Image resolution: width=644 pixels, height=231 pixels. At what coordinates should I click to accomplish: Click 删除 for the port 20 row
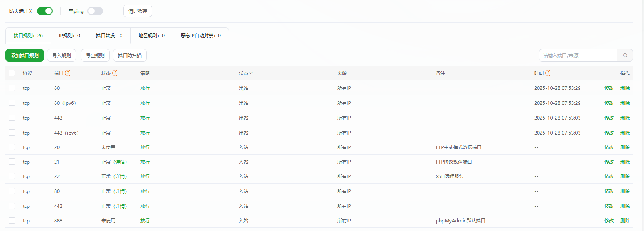point(625,147)
